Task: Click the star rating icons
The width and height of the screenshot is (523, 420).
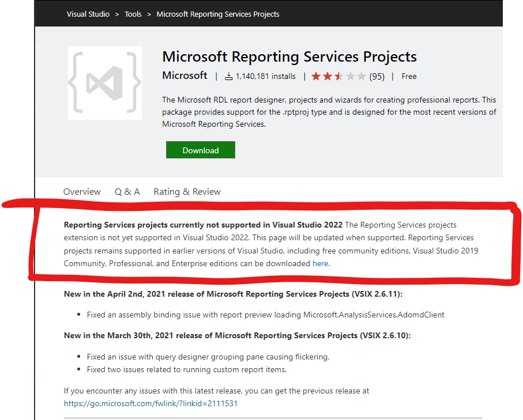Action: (338, 76)
